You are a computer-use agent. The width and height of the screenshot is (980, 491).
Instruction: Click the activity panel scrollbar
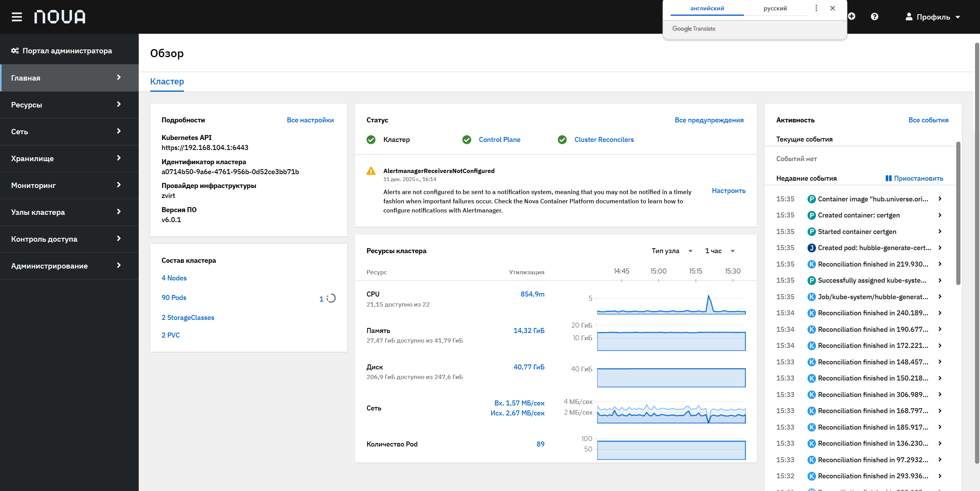click(958, 213)
